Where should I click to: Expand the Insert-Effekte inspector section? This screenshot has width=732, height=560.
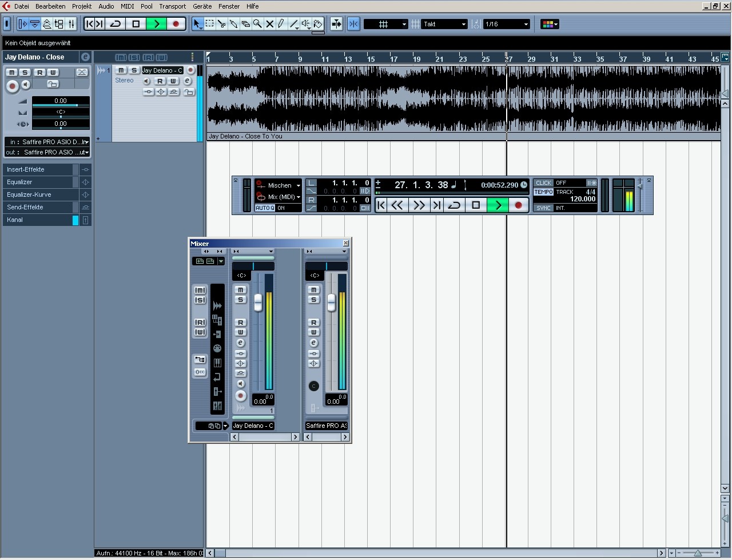coord(47,169)
